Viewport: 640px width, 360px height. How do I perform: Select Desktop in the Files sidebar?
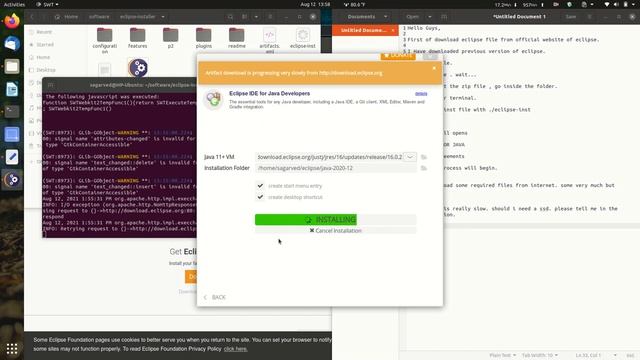(45, 70)
